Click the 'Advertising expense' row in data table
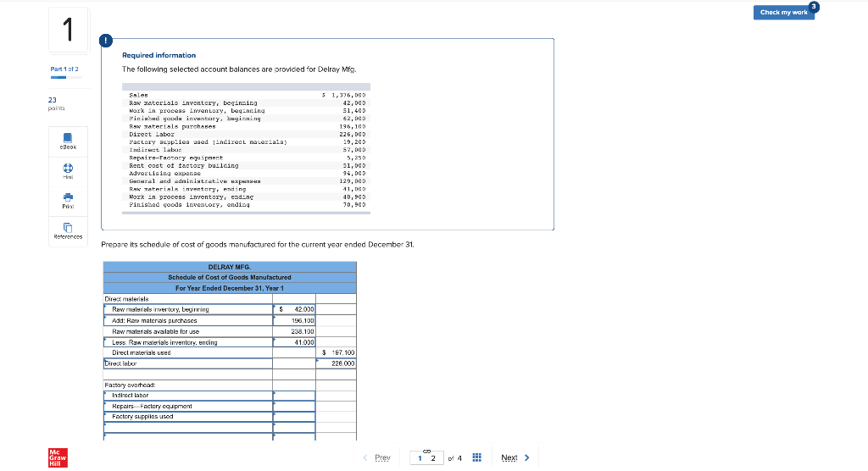This screenshot has width=868, height=471. tap(247, 173)
